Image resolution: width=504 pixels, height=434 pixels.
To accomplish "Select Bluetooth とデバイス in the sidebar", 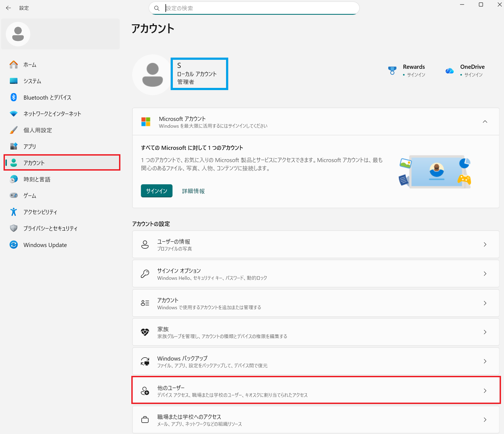I will click(x=47, y=97).
